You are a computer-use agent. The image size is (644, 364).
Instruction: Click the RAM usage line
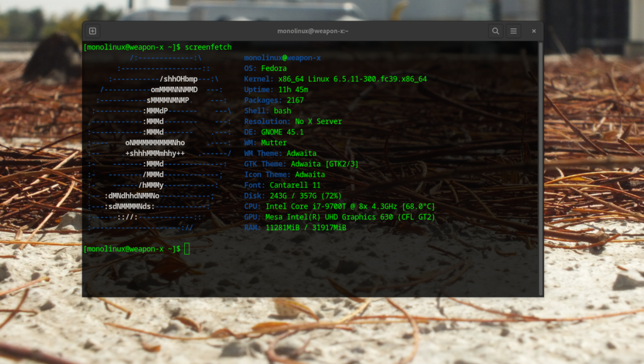click(295, 228)
